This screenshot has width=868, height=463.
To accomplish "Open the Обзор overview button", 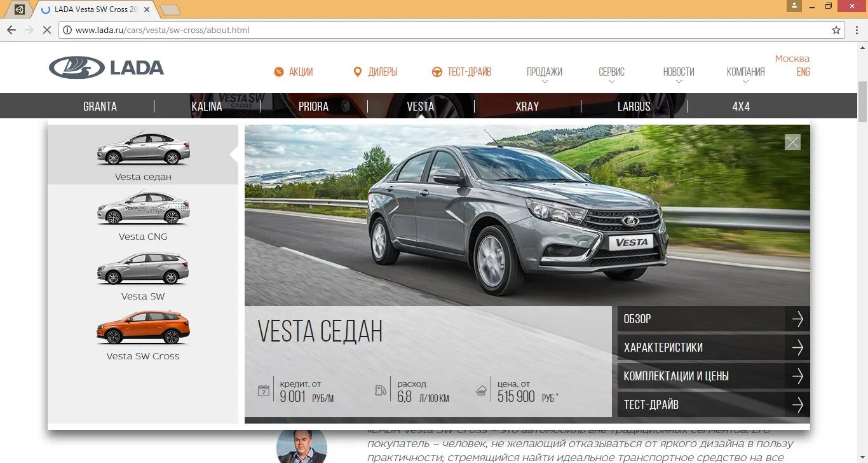I will pos(714,319).
